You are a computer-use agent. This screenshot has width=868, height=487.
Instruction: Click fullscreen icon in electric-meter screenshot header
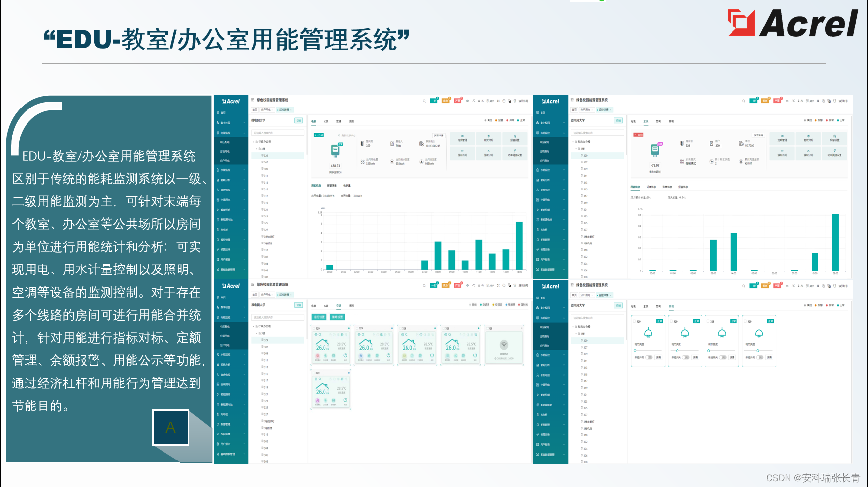[498, 101]
